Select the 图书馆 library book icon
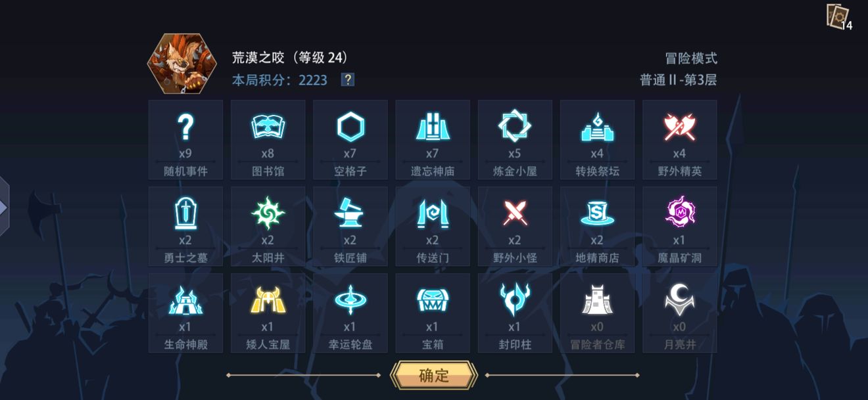 tap(268, 127)
